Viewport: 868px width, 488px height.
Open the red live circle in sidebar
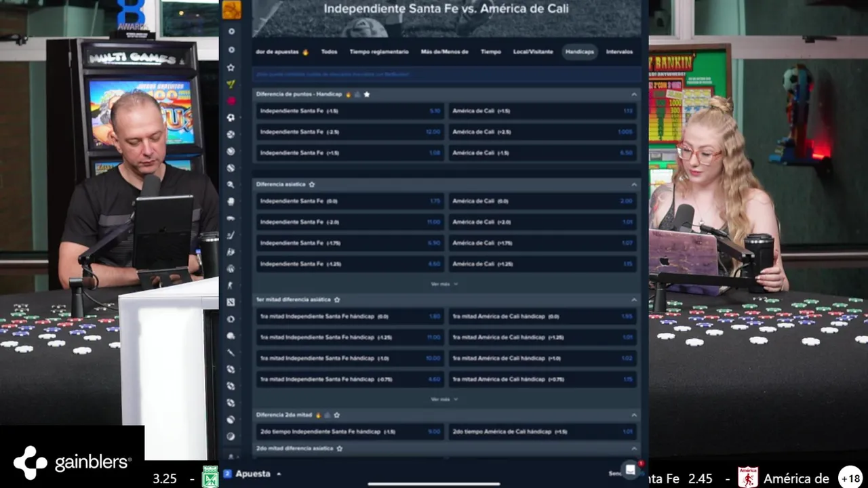coord(231,101)
